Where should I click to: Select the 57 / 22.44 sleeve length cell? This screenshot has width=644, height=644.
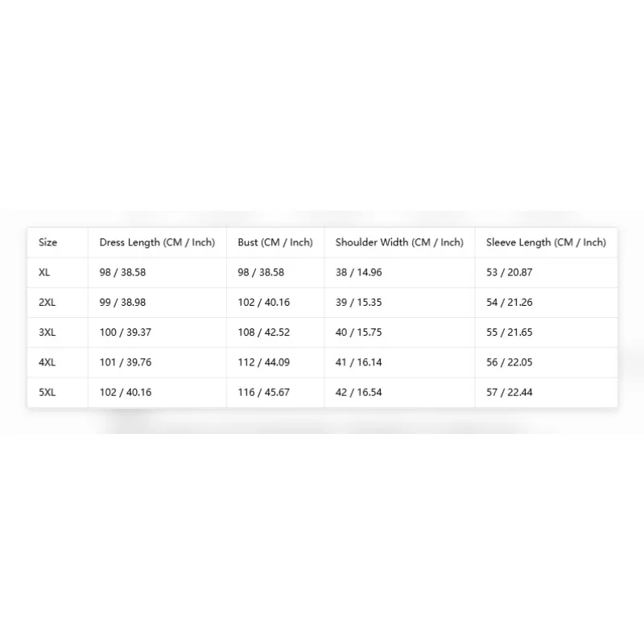(510, 392)
